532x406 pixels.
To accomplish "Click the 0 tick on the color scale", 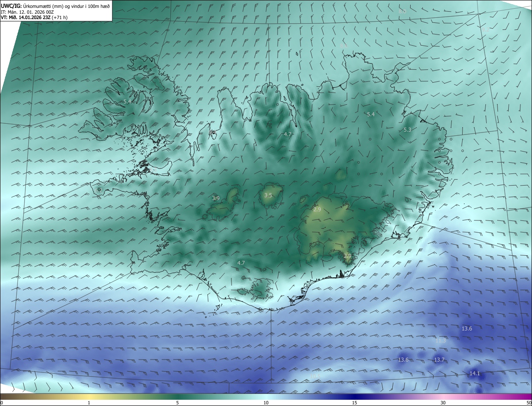I will click(x=1, y=403).
